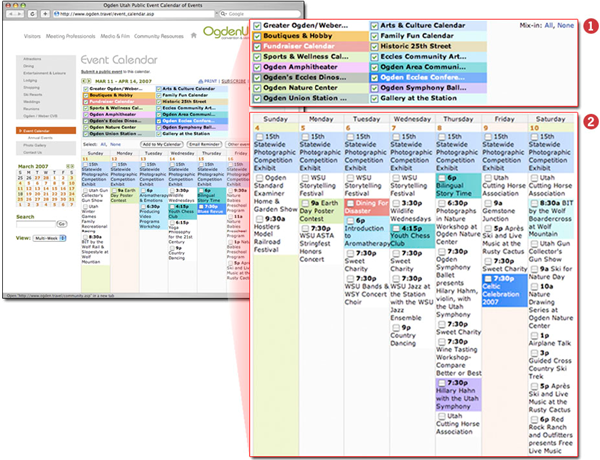Click Mix-in None in the enlarged legend
The image size is (600, 460).
click(x=566, y=25)
